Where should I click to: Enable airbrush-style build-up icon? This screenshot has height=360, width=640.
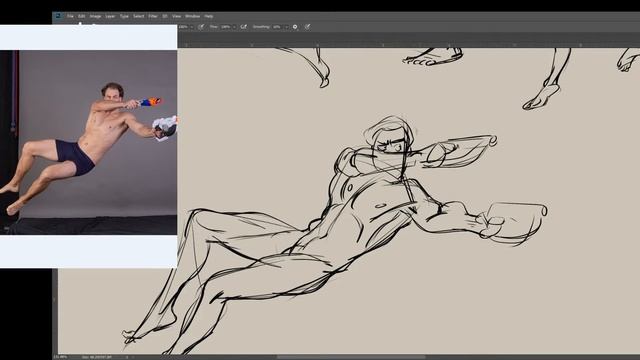click(244, 27)
